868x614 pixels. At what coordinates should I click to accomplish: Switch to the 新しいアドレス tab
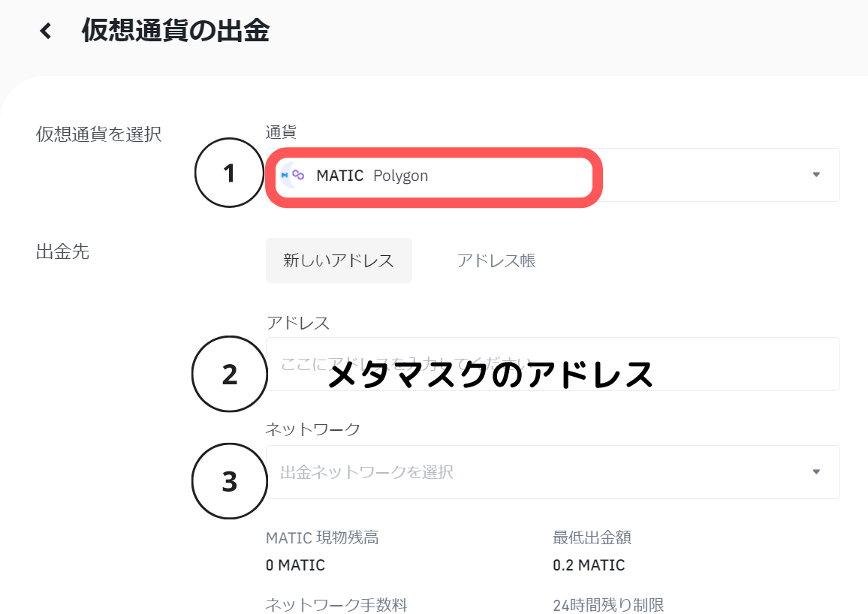tap(339, 260)
